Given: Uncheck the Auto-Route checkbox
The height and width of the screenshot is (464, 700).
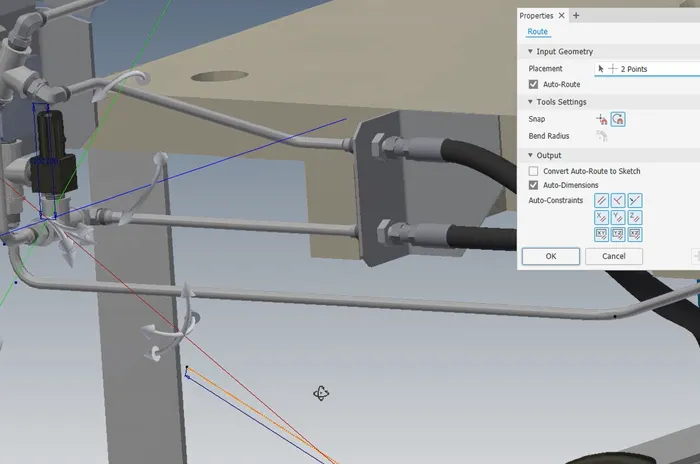Looking at the screenshot, I should [533, 85].
